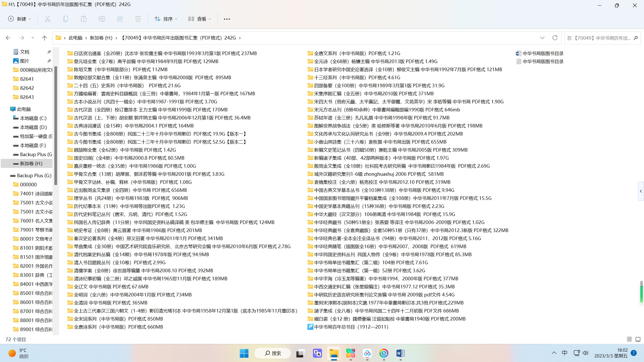Go back with the left arrow
The width and height of the screenshot is (644, 362).
[x=8, y=38]
